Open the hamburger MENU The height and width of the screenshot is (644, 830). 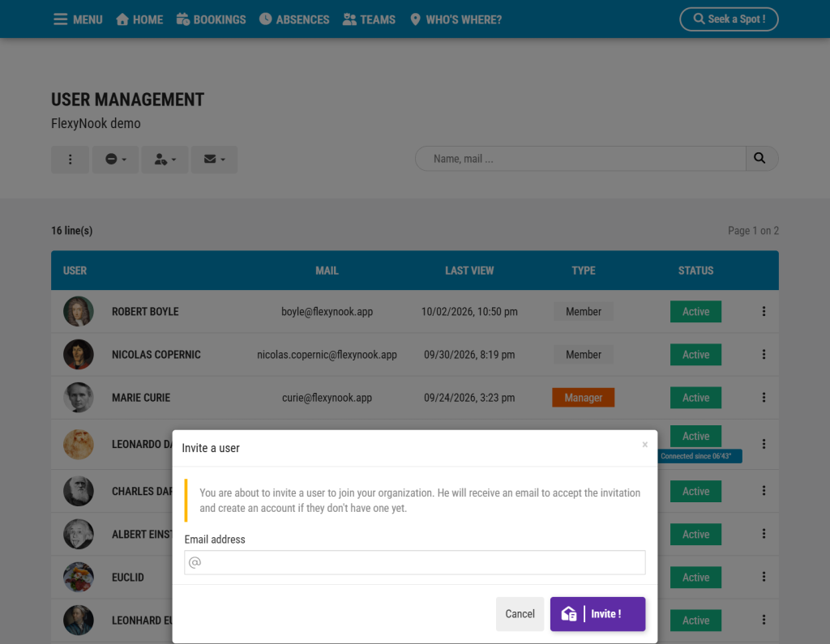tap(78, 19)
